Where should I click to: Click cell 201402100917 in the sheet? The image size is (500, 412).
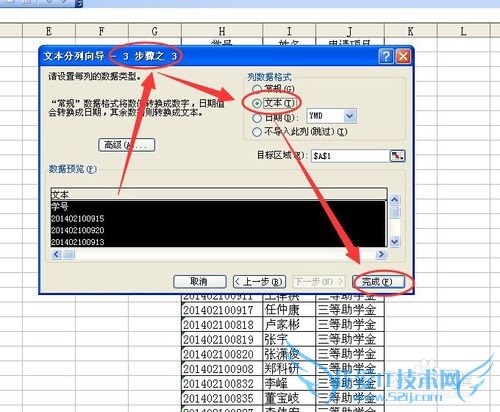coord(222,310)
